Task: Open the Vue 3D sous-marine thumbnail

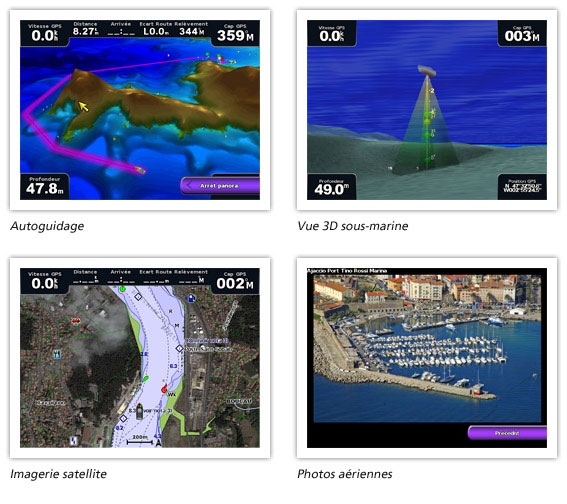Action: click(x=427, y=110)
